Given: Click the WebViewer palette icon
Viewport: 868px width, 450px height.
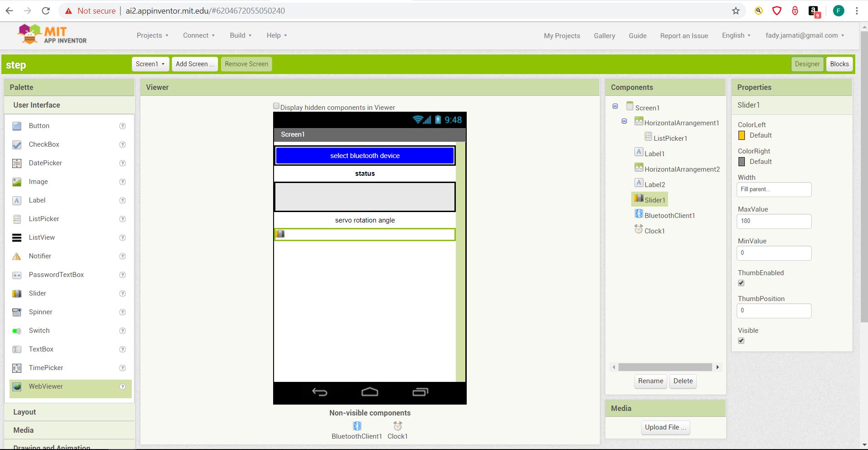Looking at the screenshot, I should [x=17, y=387].
